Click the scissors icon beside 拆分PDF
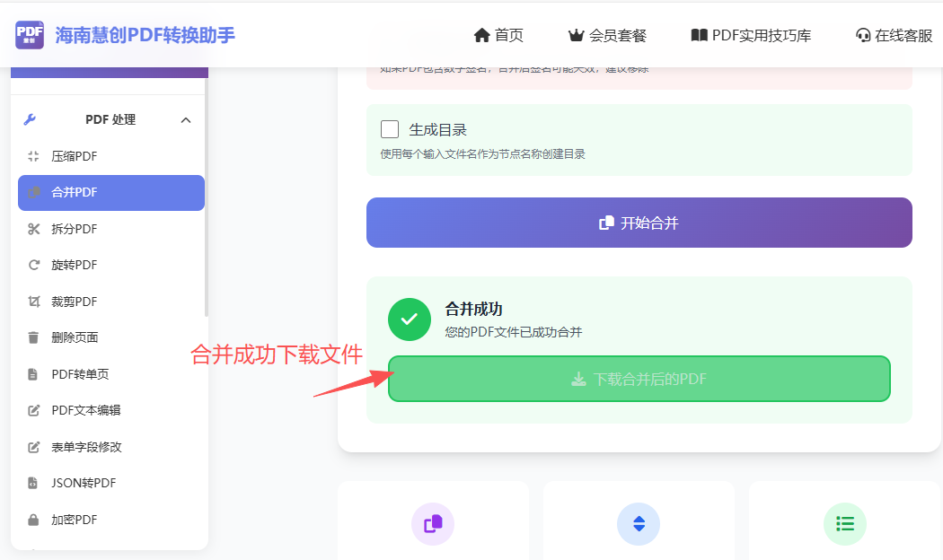 [34, 229]
